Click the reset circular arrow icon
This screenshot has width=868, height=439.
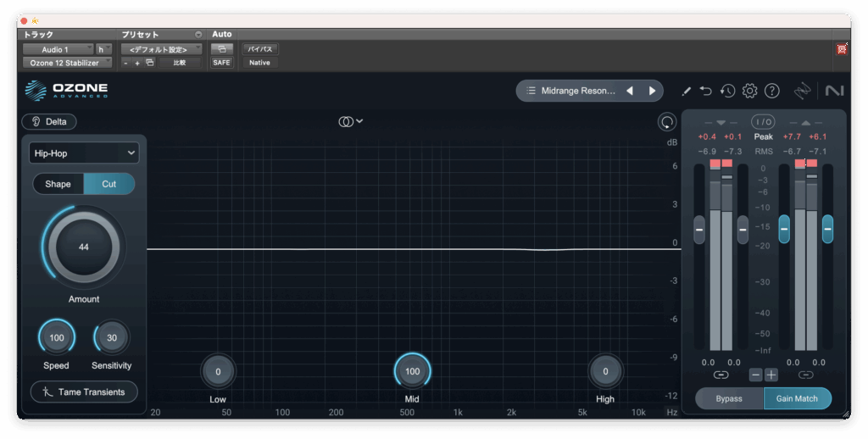[667, 122]
